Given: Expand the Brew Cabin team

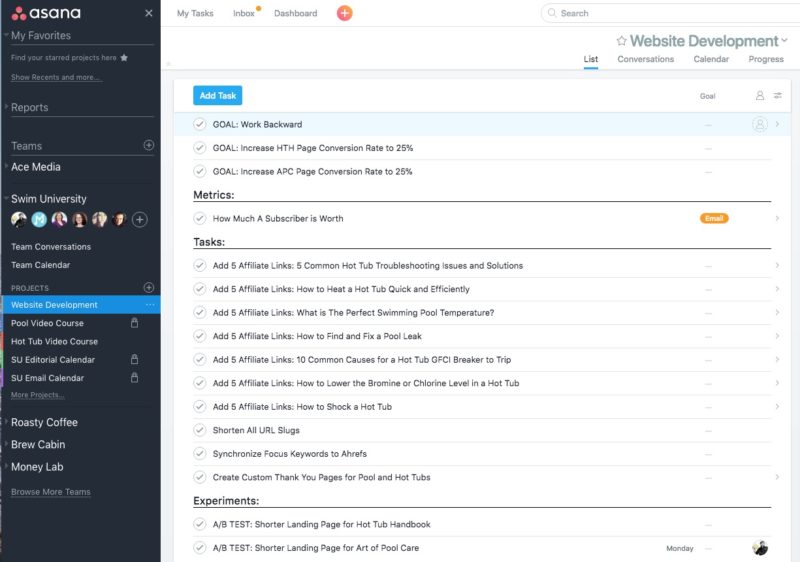Looking at the screenshot, I should [x=6, y=444].
